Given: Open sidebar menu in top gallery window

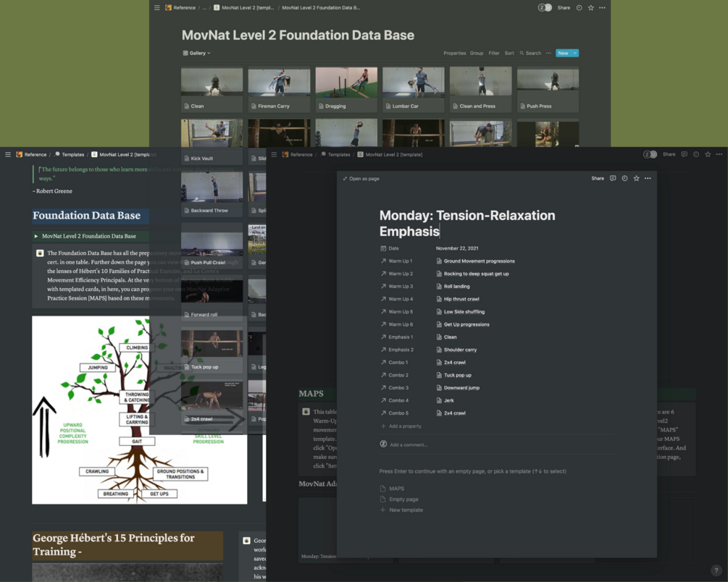Looking at the screenshot, I should 157,7.
